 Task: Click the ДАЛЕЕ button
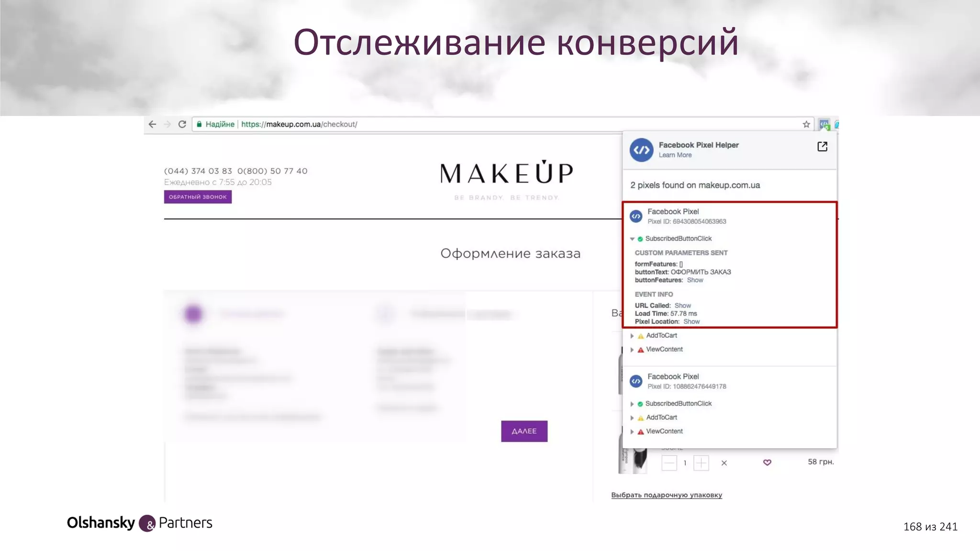point(524,431)
